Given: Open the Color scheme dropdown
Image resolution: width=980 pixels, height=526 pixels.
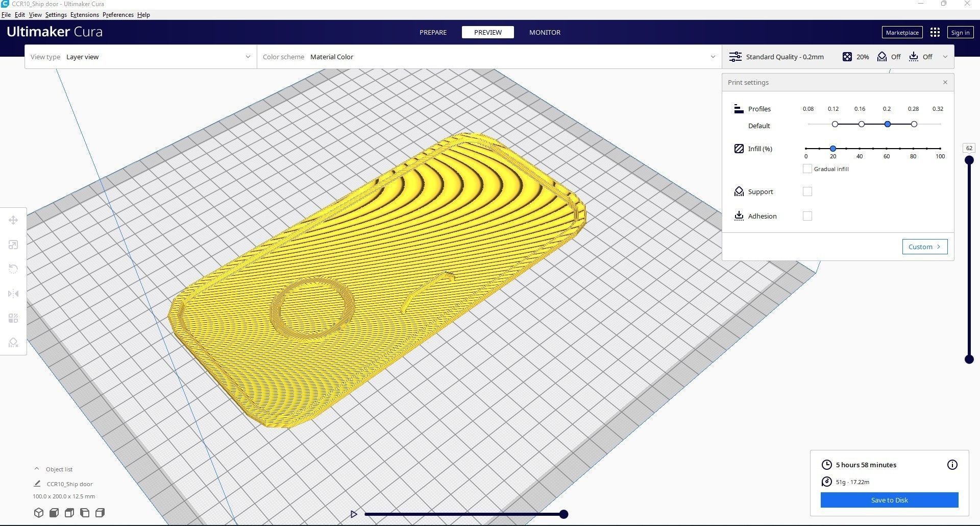Looking at the screenshot, I should 489,57.
